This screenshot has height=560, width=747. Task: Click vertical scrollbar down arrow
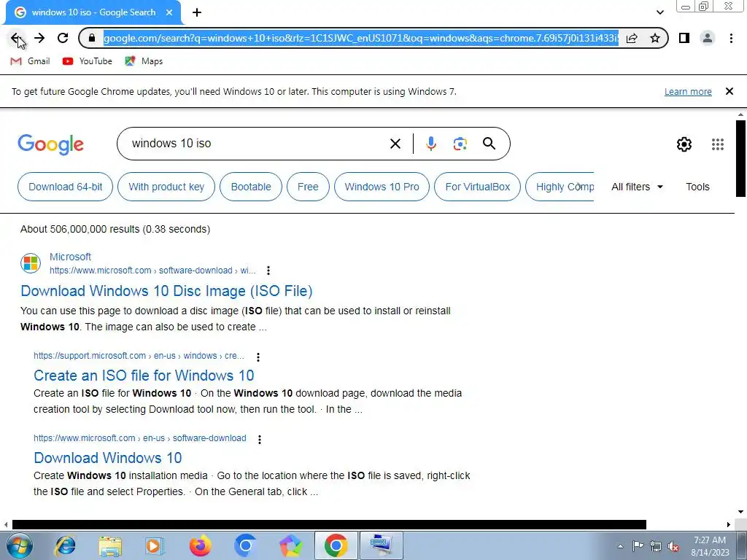[740, 512]
